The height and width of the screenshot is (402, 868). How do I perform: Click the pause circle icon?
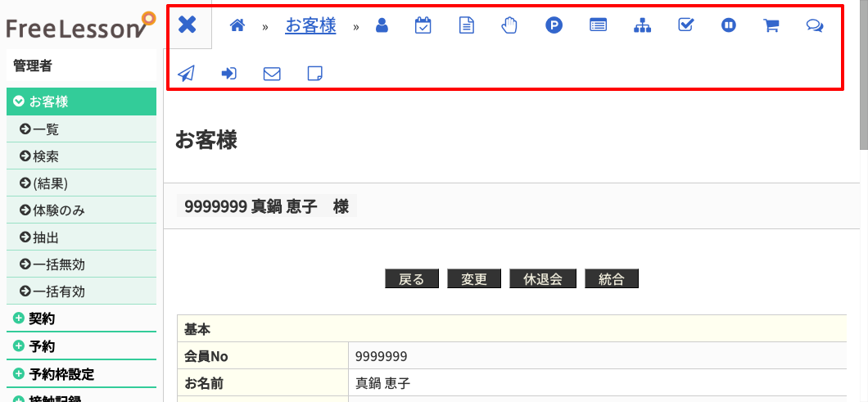pyautogui.click(x=729, y=25)
